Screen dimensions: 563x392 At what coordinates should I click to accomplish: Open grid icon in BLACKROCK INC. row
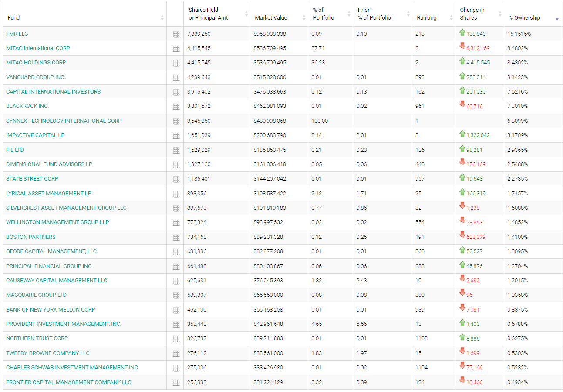[176, 107]
